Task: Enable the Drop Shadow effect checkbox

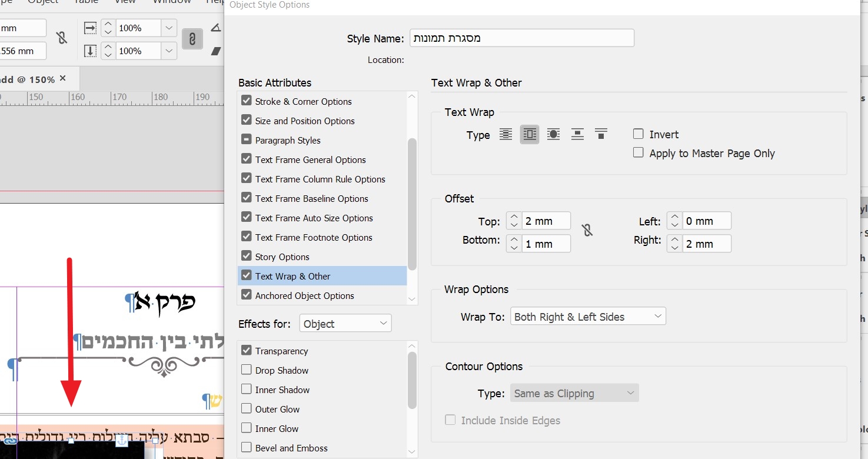Action: pyautogui.click(x=247, y=370)
